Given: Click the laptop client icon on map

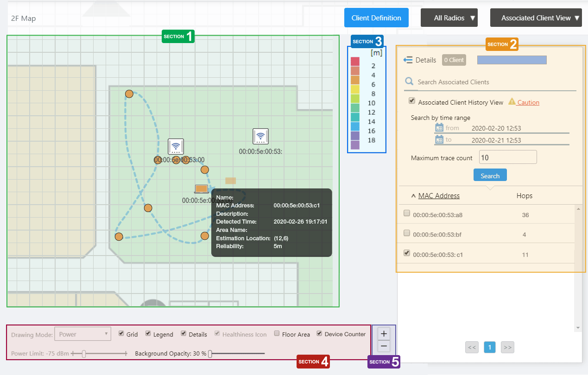Looking at the screenshot, I should [201, 189].
